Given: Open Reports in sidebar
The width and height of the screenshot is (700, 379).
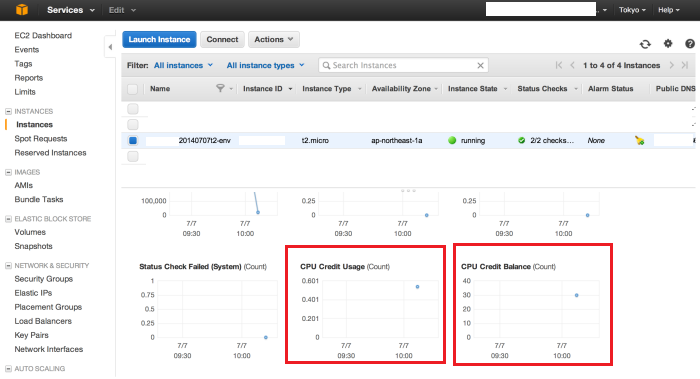Looking at the screenshot, I should tap(29, 78).
